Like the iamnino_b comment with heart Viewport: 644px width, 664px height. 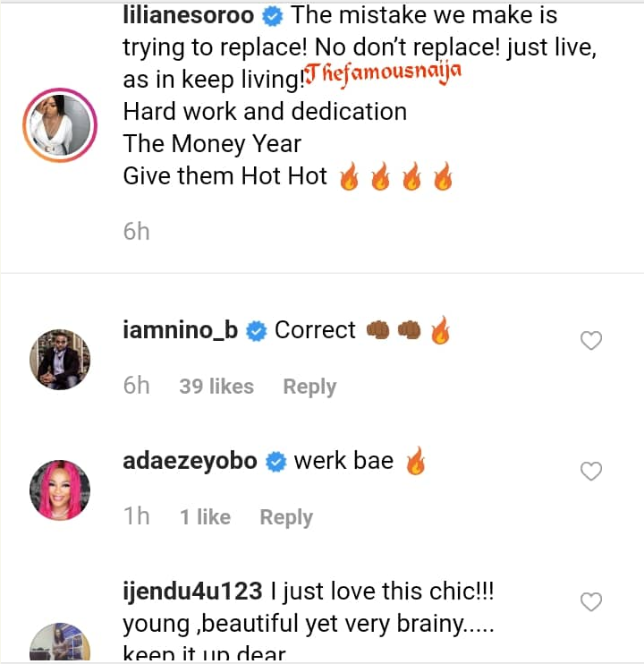coord(591,340)
